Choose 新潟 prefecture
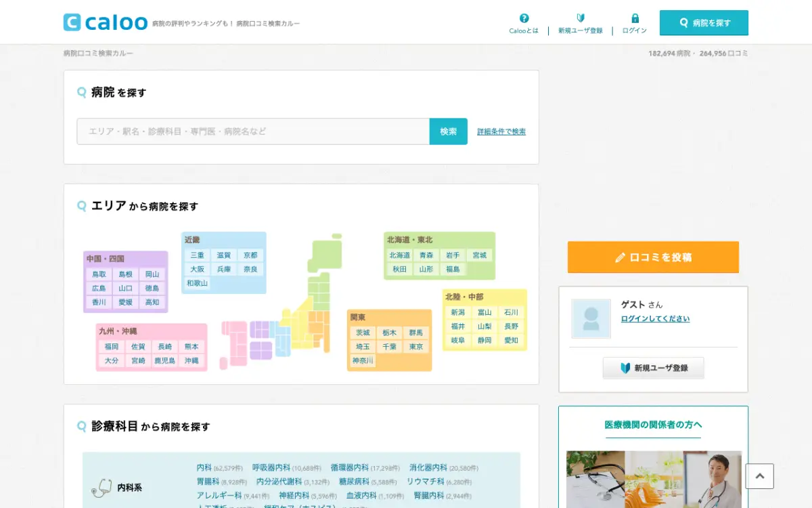812x508 pixels. (458, 312)
